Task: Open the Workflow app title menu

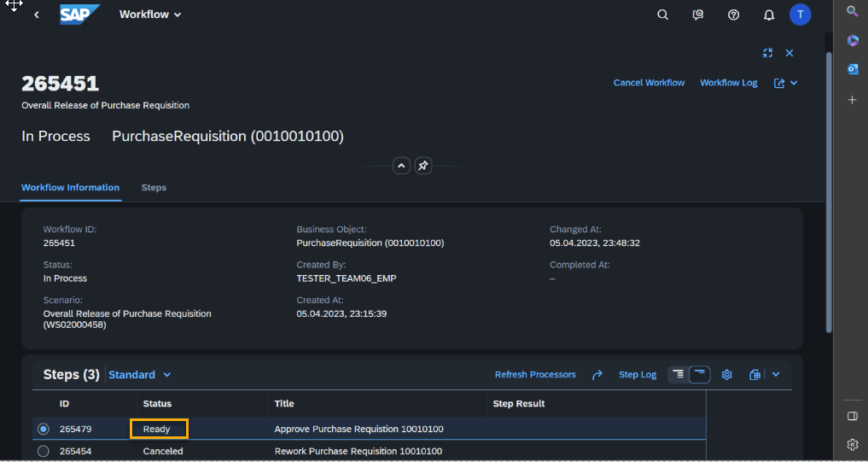Action: [150, 15]
